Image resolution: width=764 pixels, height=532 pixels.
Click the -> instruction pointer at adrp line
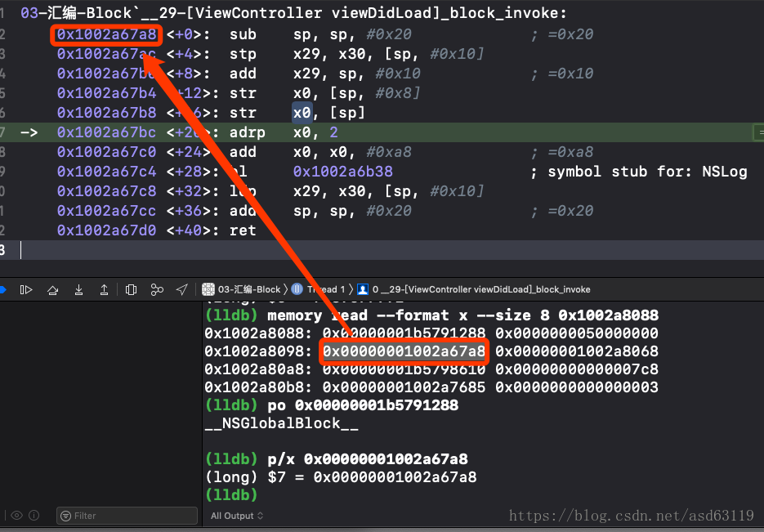pyautogui.click(x=29, y=132)
